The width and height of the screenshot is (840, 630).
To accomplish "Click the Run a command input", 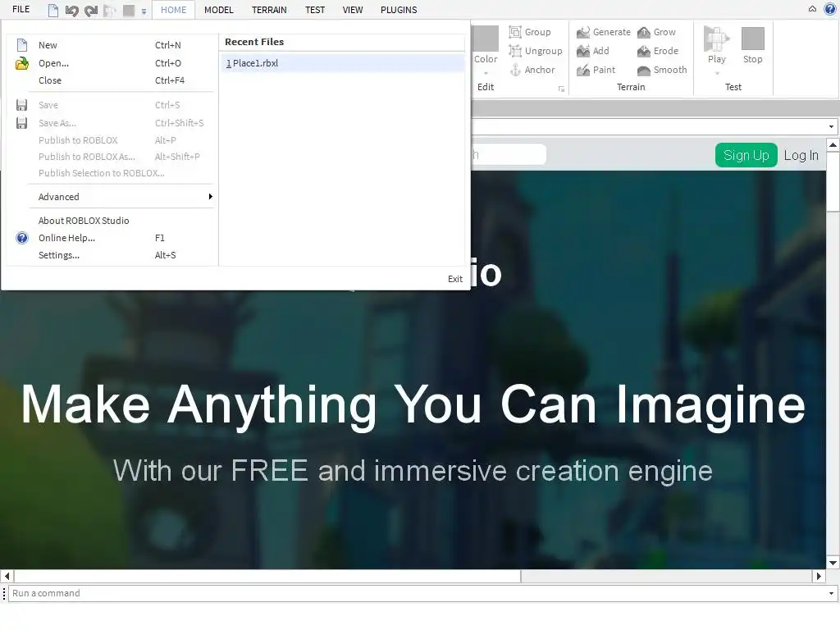I will click(x=418, y=594).
